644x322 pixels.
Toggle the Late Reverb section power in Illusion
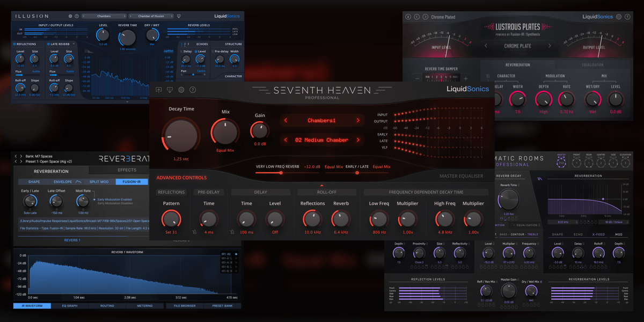tap(47, 45)
